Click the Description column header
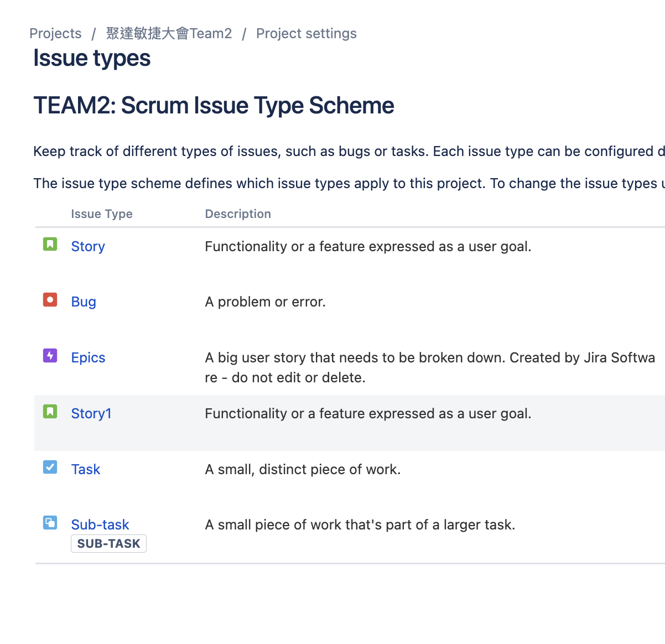The height and width of the screenshot is (644, 665). (238, 214)
